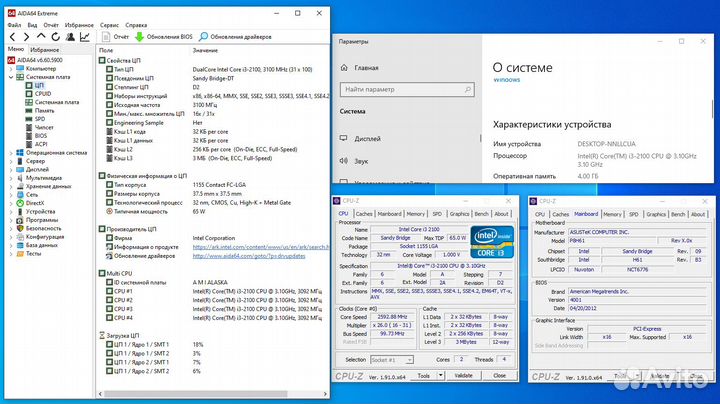720x404 pixels.
Task: Open the Справка menu
Action: click(x=136, y=25)
